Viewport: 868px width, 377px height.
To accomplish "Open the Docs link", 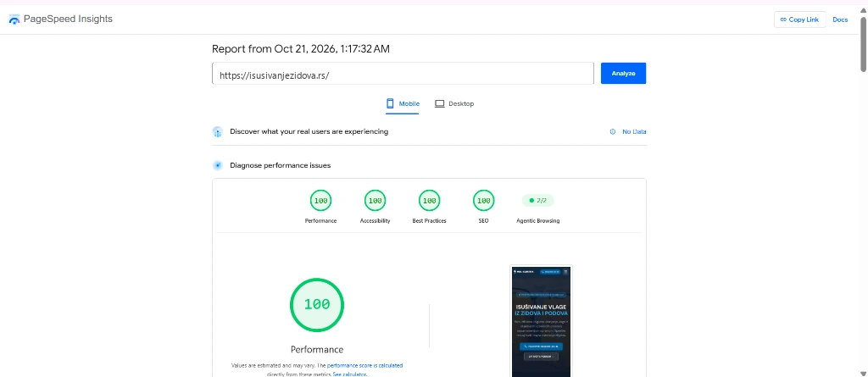I will point(840,19).
